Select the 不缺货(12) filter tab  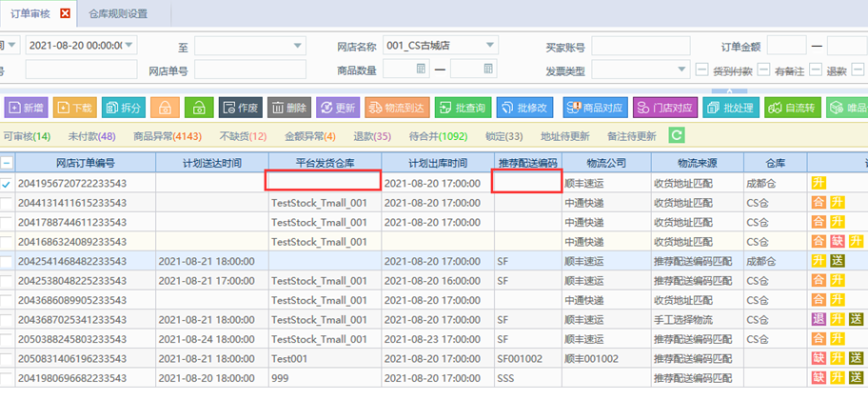coord(243,136)
